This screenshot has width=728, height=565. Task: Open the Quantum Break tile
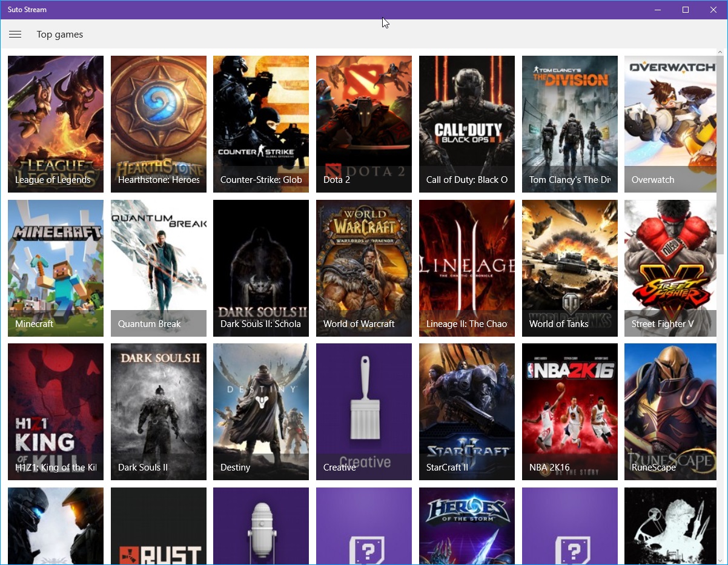(x=159, y=268)
